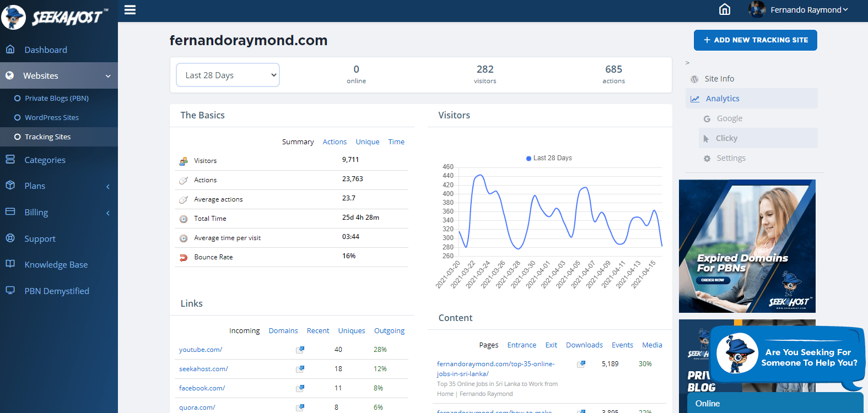This screenshot has width=868, height=413.
Task: Open Clicky analytics menu item
Action: coord(758,138)
